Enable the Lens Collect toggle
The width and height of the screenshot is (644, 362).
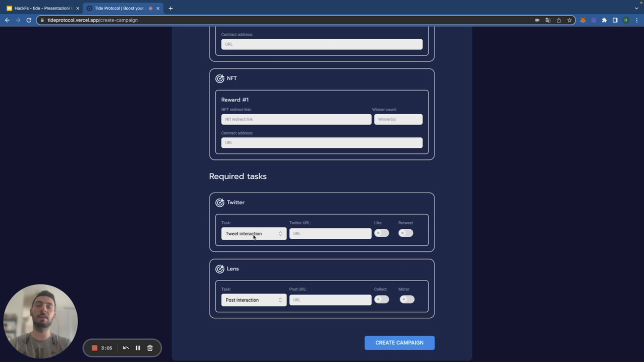point(381,300)
